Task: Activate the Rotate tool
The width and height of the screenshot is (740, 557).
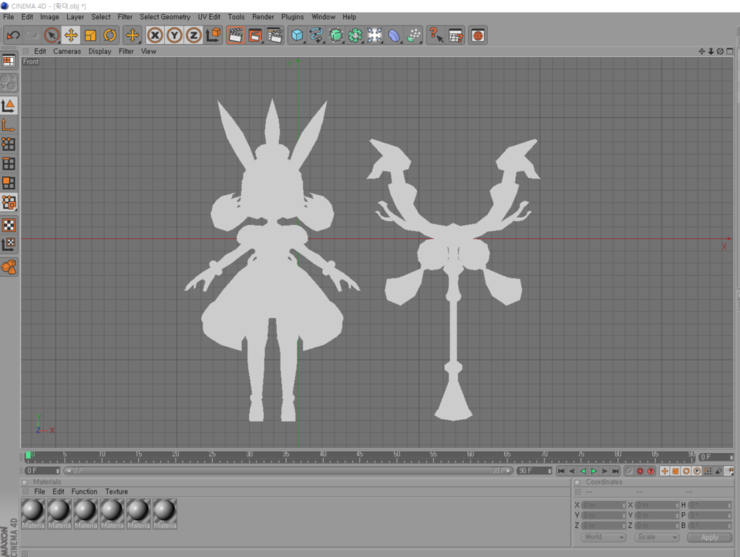Action: (x=109, y=35)
